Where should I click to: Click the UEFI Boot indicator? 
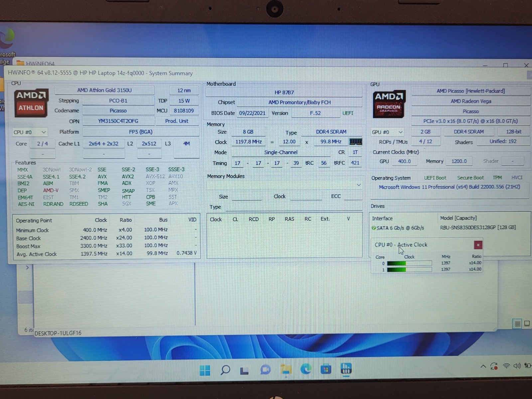point(435,178)
